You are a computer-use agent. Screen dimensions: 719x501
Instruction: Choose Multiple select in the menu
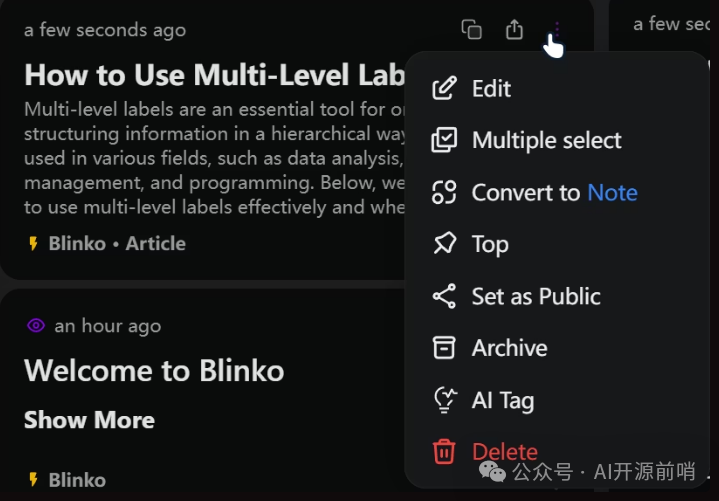coord(546,141)
